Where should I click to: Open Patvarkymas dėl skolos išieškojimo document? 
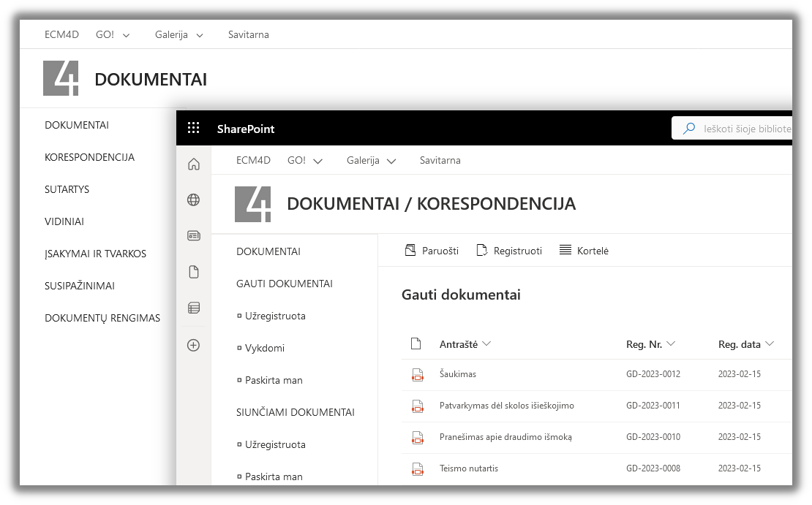(x=506, y=406)
